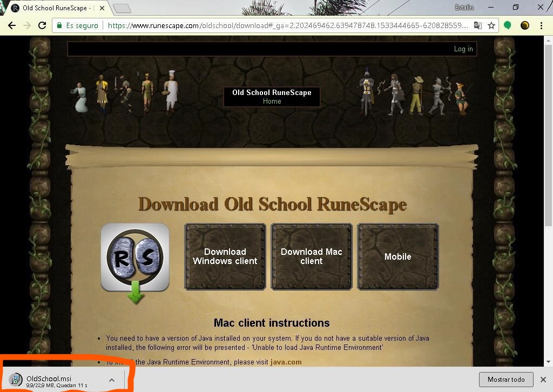This screenshot has height=392, width=553.
Task: Click Log in link
Action: 463,49
